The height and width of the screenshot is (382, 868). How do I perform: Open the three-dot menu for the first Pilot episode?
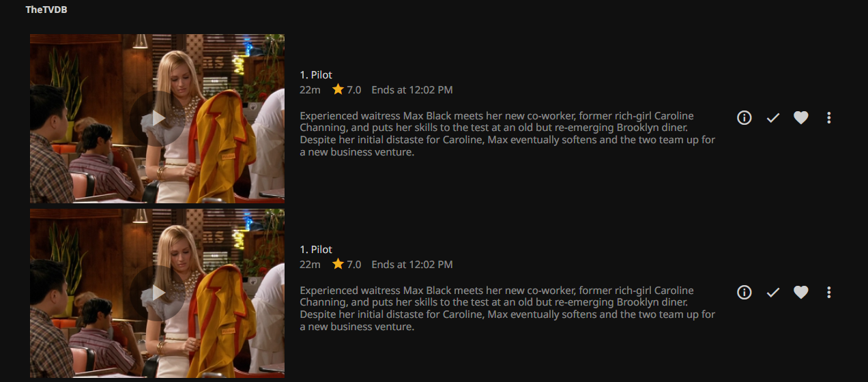pyautogui.click(x=829, y=118)
